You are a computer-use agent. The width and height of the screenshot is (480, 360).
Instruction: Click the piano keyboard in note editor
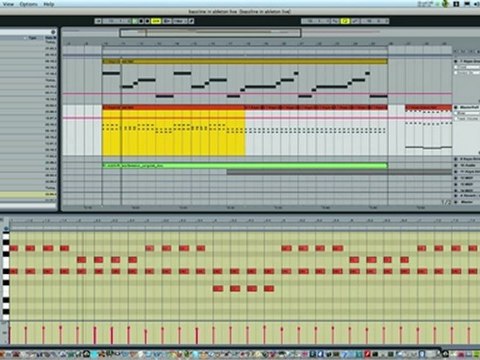tap(6, 277)
